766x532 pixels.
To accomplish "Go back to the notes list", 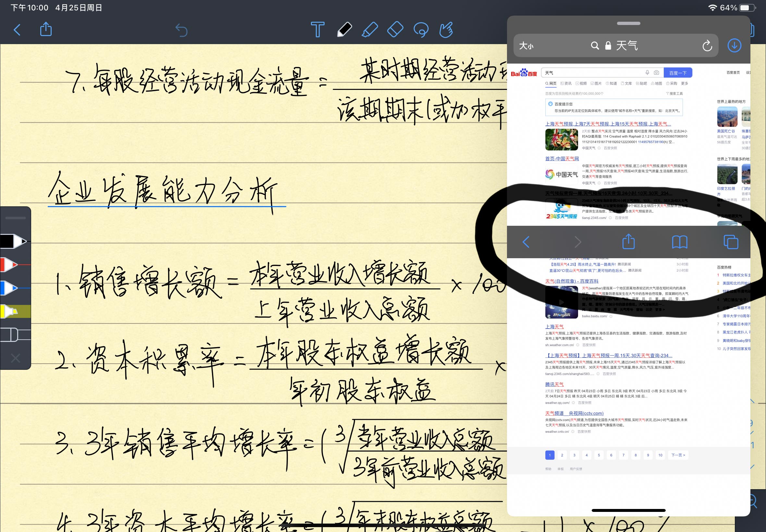I will tap(17, 30).
